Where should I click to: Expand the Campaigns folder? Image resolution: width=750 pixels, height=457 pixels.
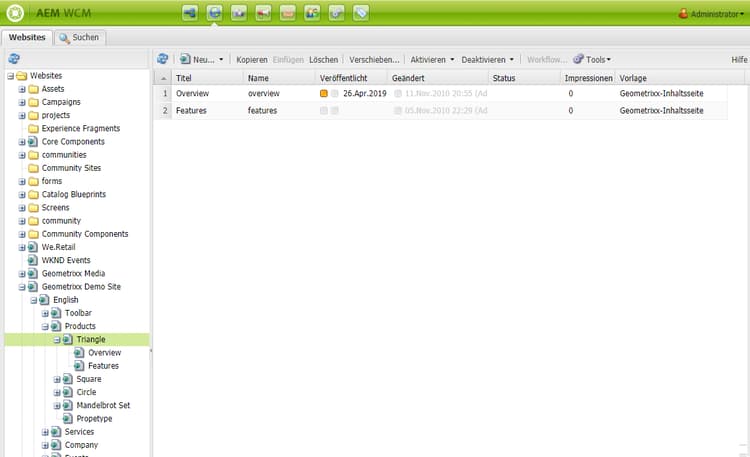pos(22,102)
